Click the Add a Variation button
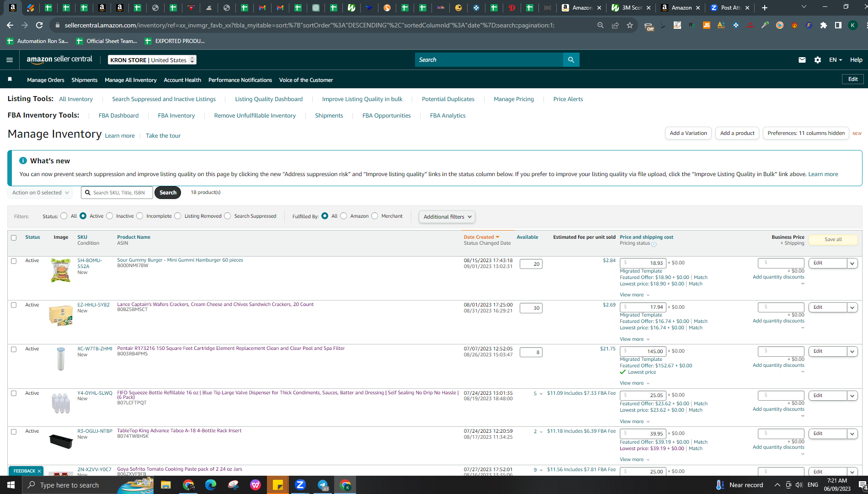868x494 pixels. click(x=688, y=133)
